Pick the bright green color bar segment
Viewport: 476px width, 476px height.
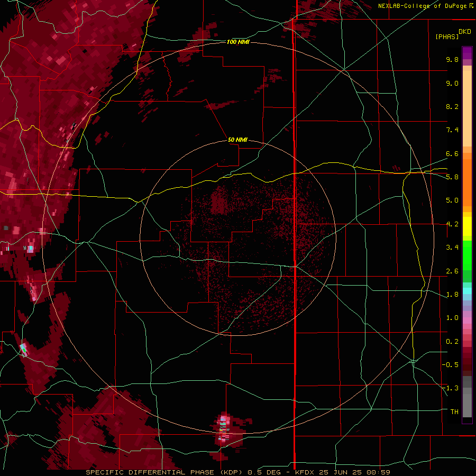click(467, 255)
